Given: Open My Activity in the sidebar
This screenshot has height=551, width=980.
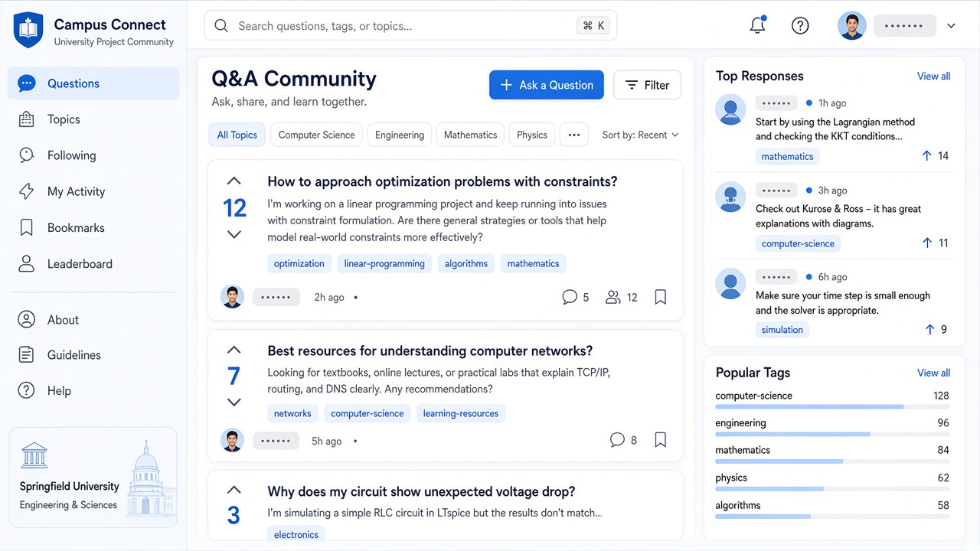Looking at the screenshot, I should click(93, 191).
